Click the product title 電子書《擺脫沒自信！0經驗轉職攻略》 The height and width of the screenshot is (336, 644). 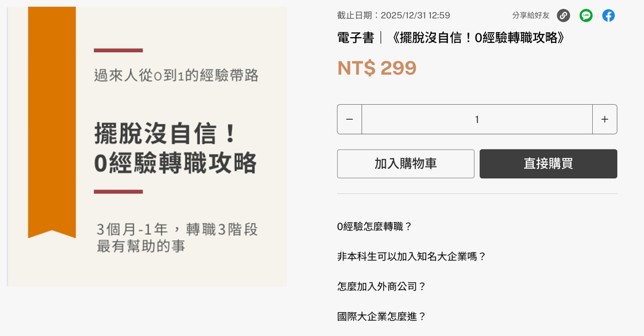(451, 38)
